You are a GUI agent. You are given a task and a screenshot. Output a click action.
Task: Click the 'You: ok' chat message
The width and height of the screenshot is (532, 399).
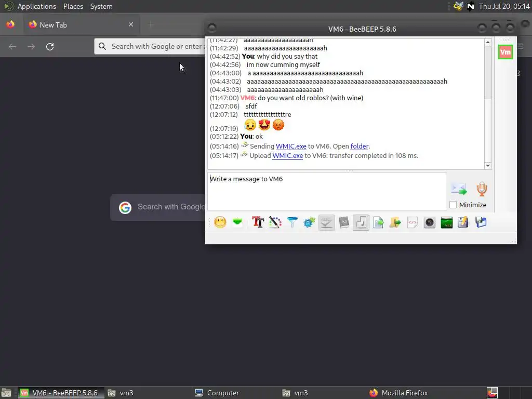click(251, 137)
